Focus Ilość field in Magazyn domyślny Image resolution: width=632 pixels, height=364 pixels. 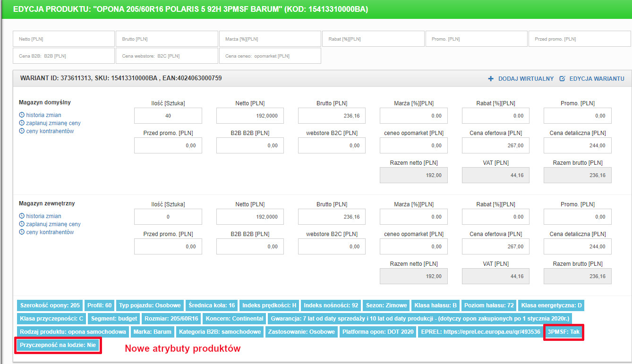coord(168,116)
